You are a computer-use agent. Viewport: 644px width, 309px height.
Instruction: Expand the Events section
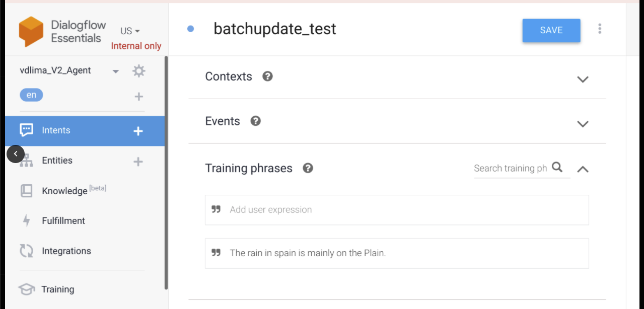coord(583,124)
